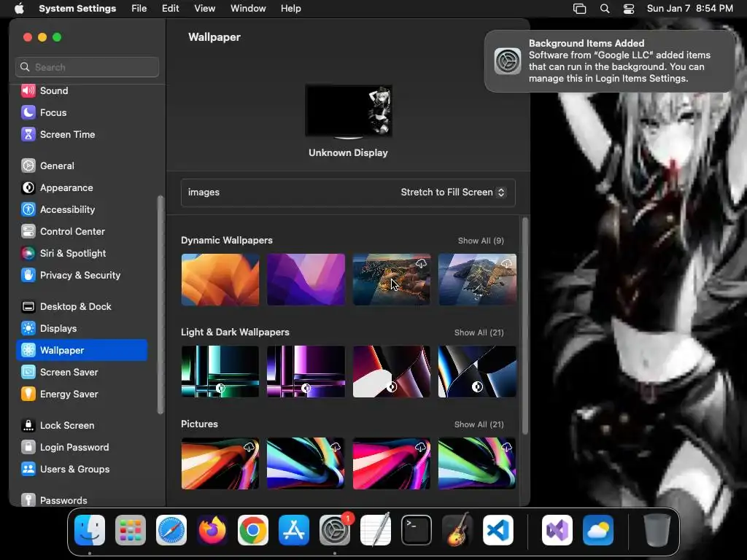Image resolution: width=747 pixels, height=560 pixels.
Task: Select second Pictures wallpaper with teal swirl
Action: (306, 463)
